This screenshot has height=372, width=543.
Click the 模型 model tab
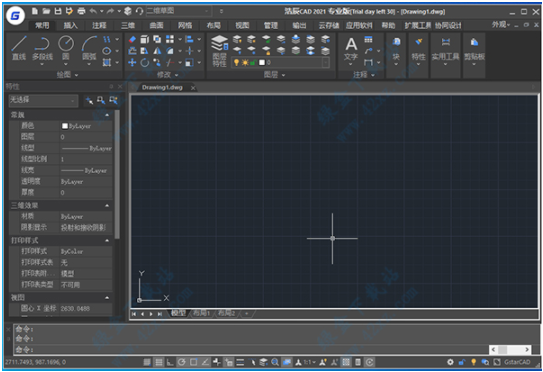coord(179,313)
